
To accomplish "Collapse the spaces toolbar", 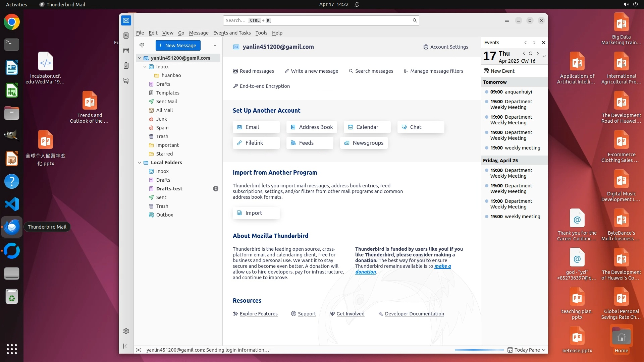I will [126, 346].
